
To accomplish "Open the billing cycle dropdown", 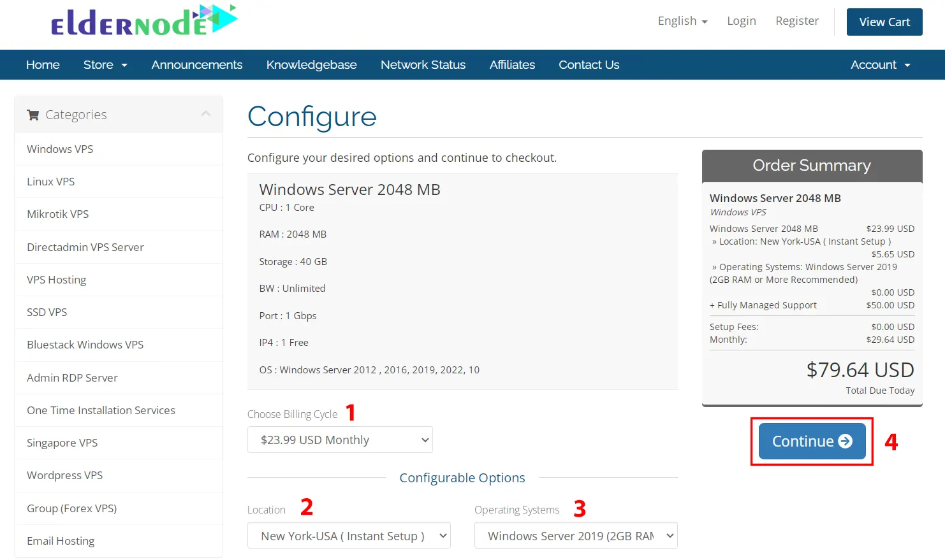I will [340, 440].
